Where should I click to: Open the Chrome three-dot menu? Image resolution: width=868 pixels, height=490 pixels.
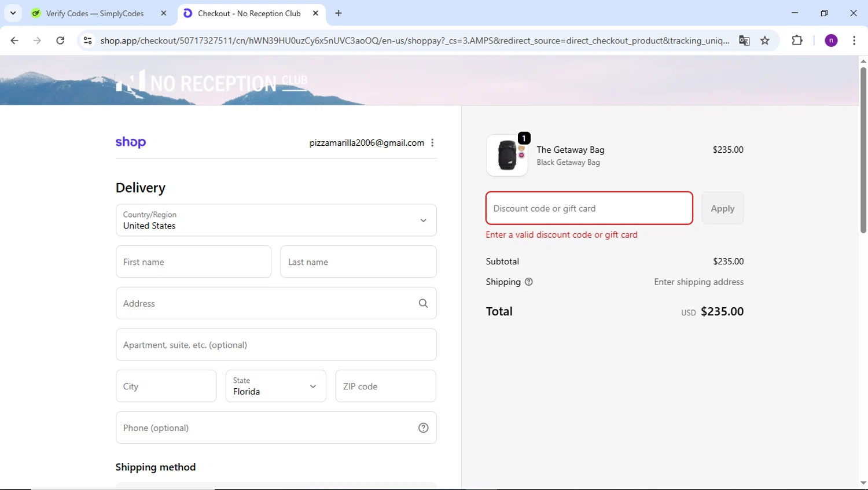pyautogui.click(x=854, y=40)
